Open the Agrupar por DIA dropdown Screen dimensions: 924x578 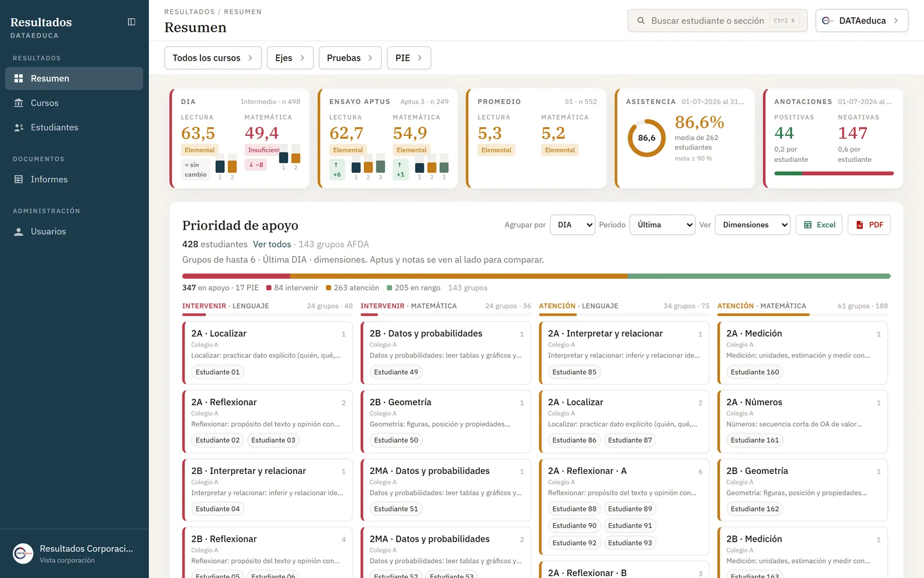pyautogui.click(x=573, y=225)
